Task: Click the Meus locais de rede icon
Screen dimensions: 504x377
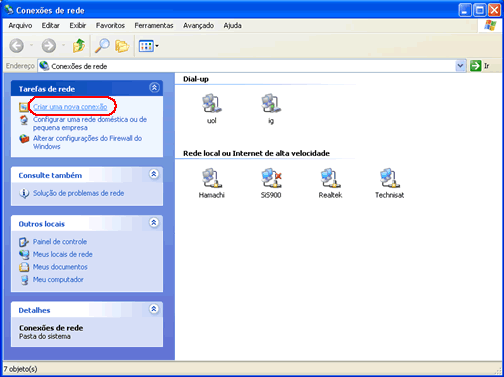Action: [x=24, y=254]
